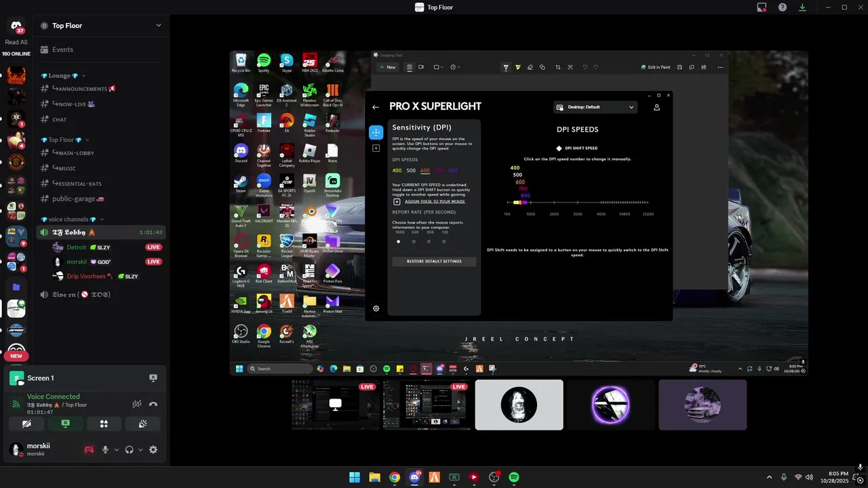
Task: Click G HUB assignments plus tab icon
Action: pos(376,148)
